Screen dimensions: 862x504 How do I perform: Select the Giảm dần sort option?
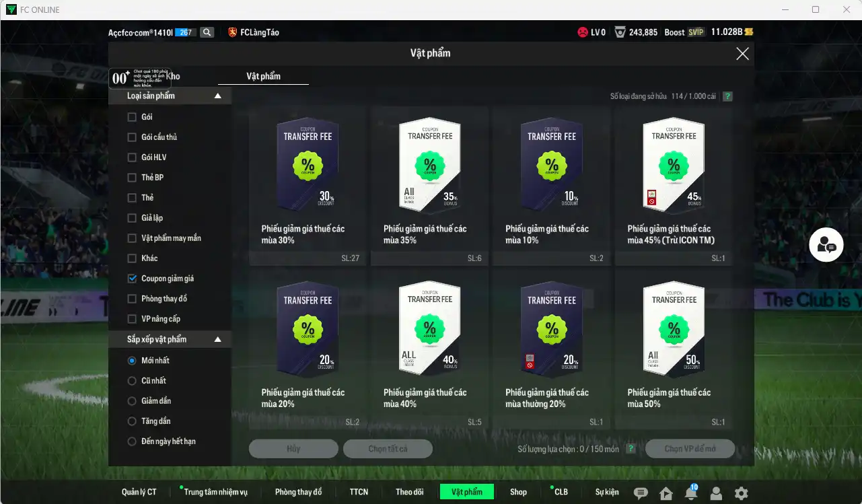point(132,401)
